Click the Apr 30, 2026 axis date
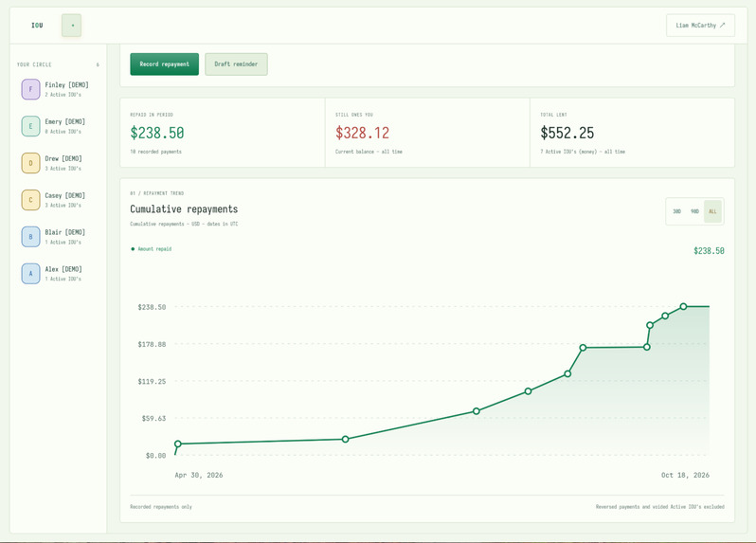Viewport: 756px width, 543px height. 199,475
